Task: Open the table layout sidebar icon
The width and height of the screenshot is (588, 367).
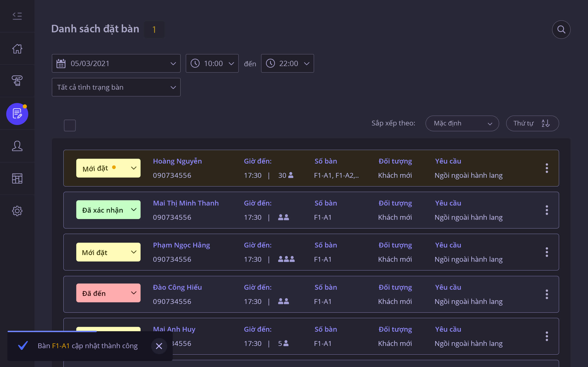Action: [x=17, y=178]
